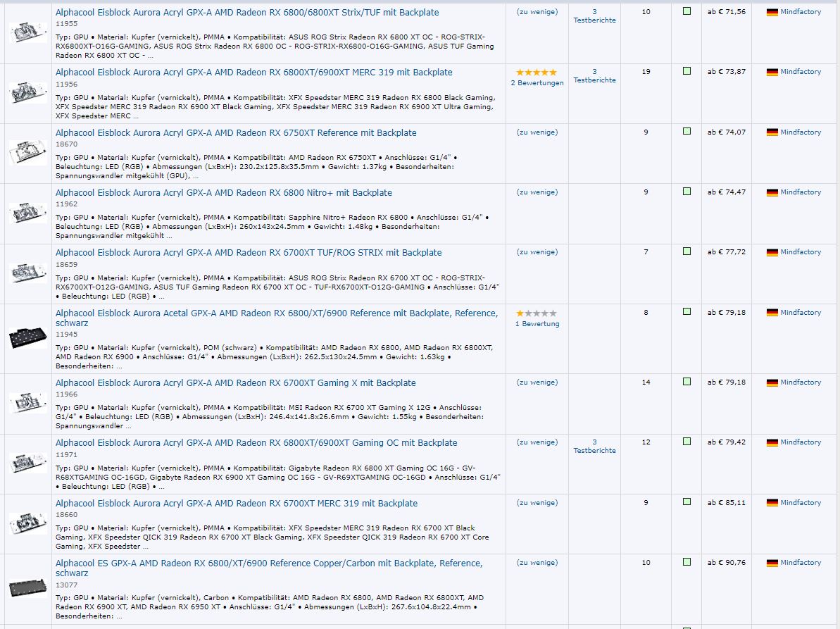Click thumbnail of RX 6800/6800XT Strix/TUF block
This screenshot has height=629, width=840.
[28, 33]
